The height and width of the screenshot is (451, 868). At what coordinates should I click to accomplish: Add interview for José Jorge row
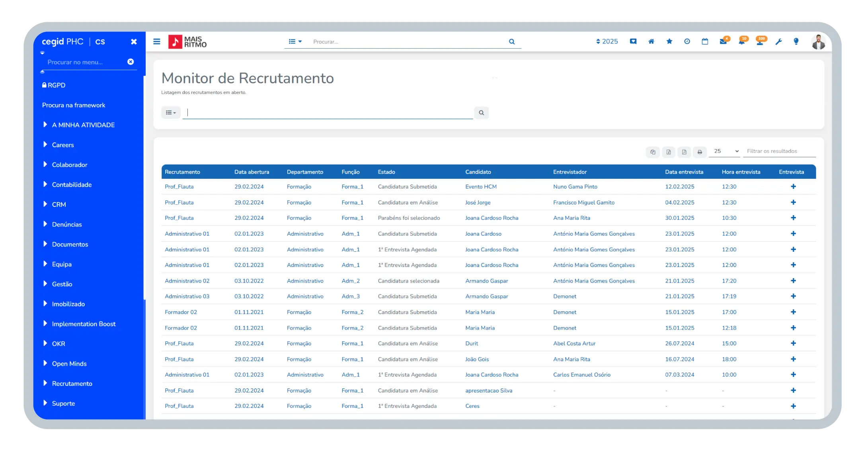click(793, 202)
